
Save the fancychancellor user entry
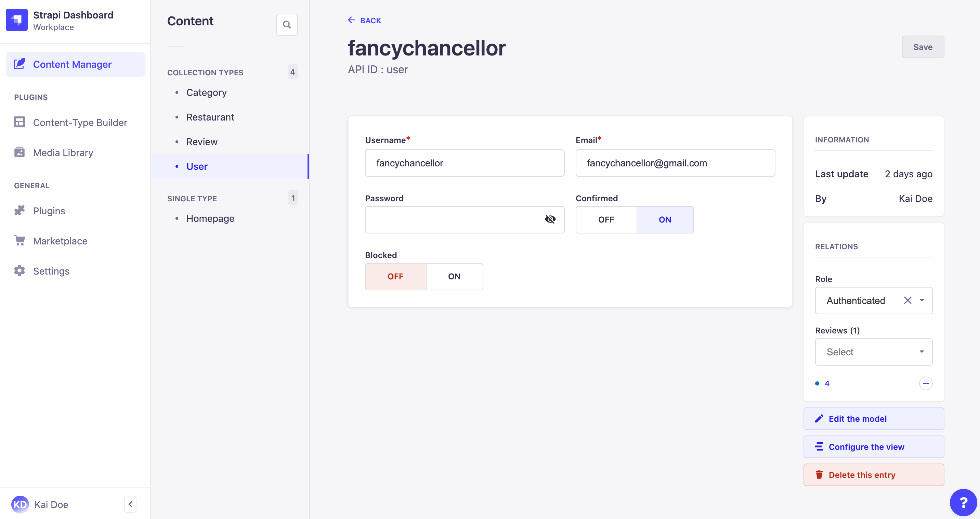(923, 47)
